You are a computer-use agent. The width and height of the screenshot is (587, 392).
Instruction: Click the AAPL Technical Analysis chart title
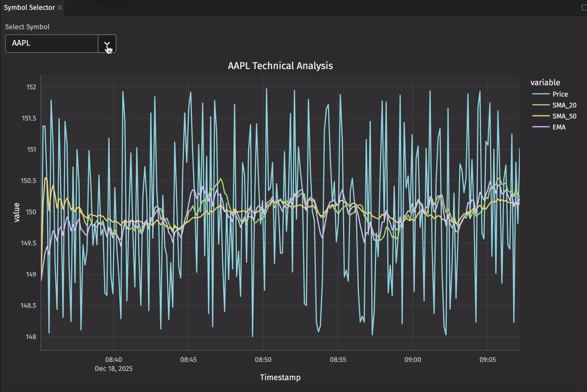[x=280, y=66]
